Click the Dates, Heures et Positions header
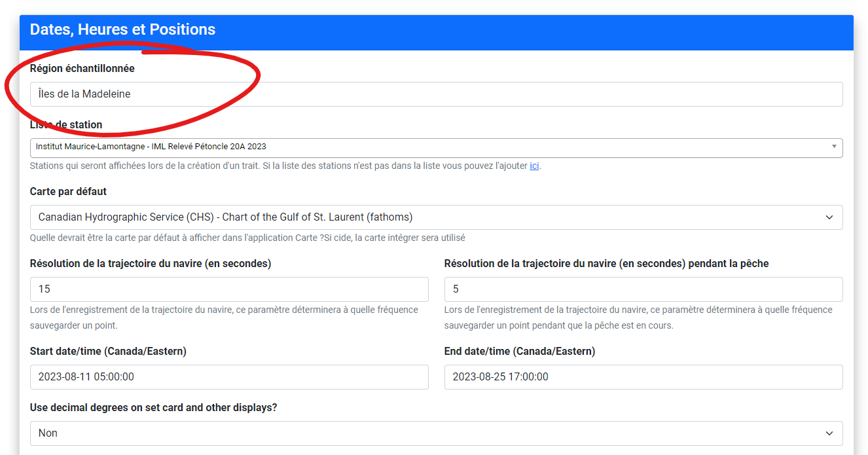The image size is (868, 455). coord(122,30)
